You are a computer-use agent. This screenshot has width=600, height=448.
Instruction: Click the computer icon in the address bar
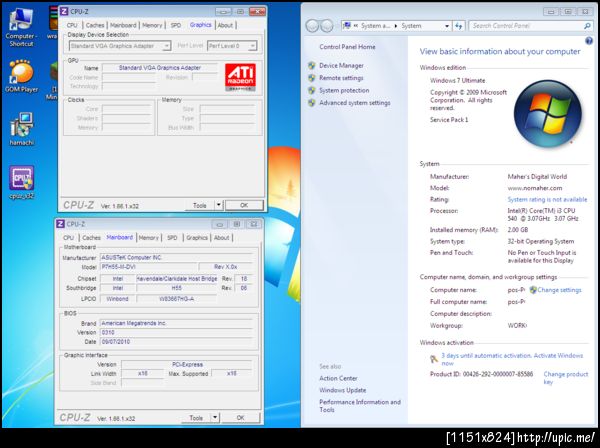pyautogui.click(x=347, y=26)
